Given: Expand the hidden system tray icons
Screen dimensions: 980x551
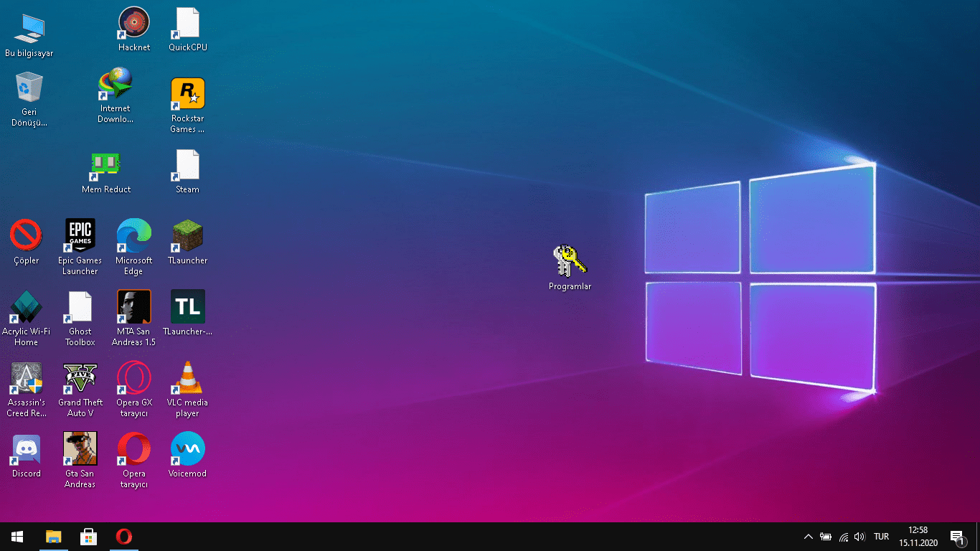Looking at the screenshot, I should (x=809, y=537).
